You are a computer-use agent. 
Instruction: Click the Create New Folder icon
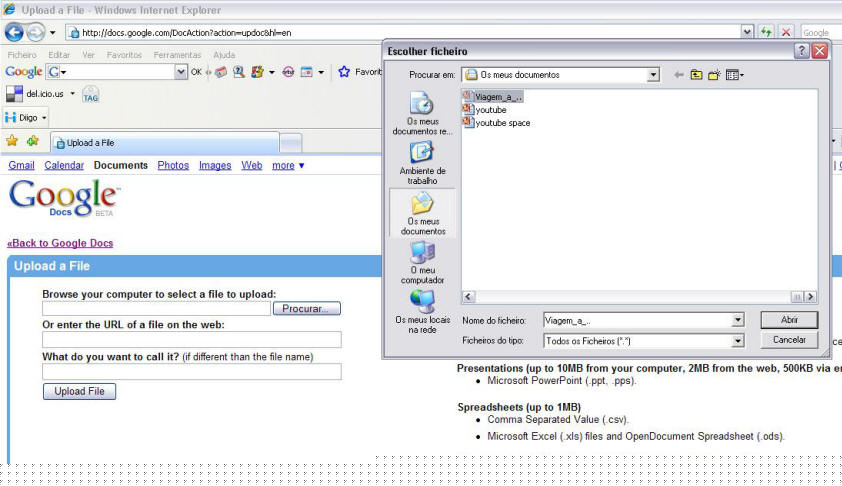pyautogui.click(x=714, y=75)
